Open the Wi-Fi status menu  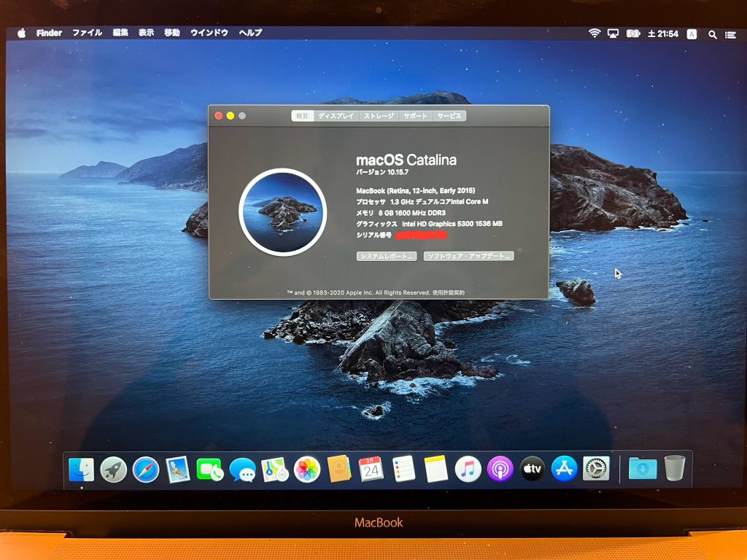click(594, 34)
